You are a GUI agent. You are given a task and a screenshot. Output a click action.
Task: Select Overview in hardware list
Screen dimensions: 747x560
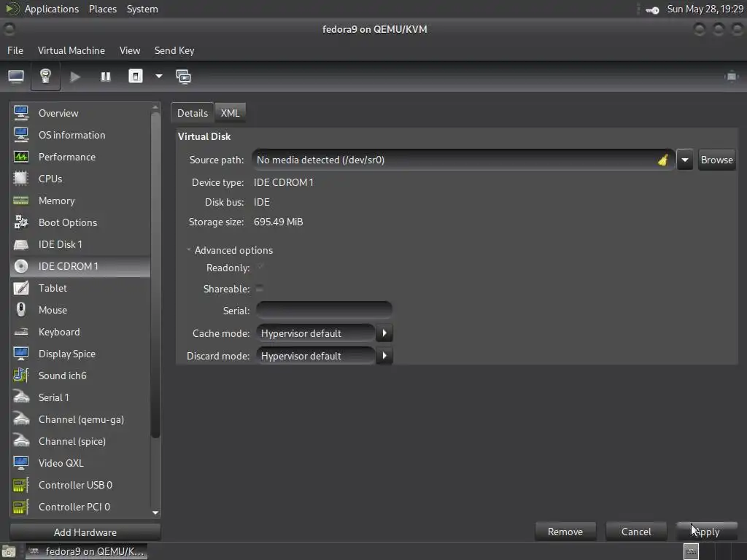pos(80,113)
